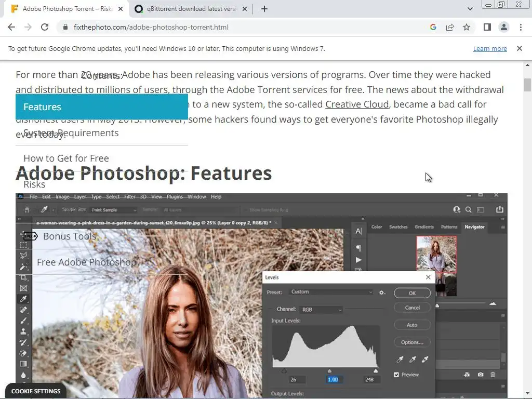The image size is (532, 399).
Task: Click the Features contents entry
Action: click(x=102, y=107)
